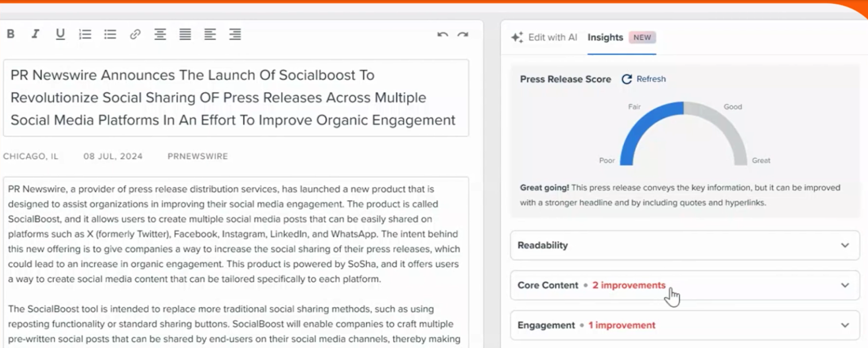
Task: Insert a hyperlink
Action: pyautogui.click(x=135, y=35)
